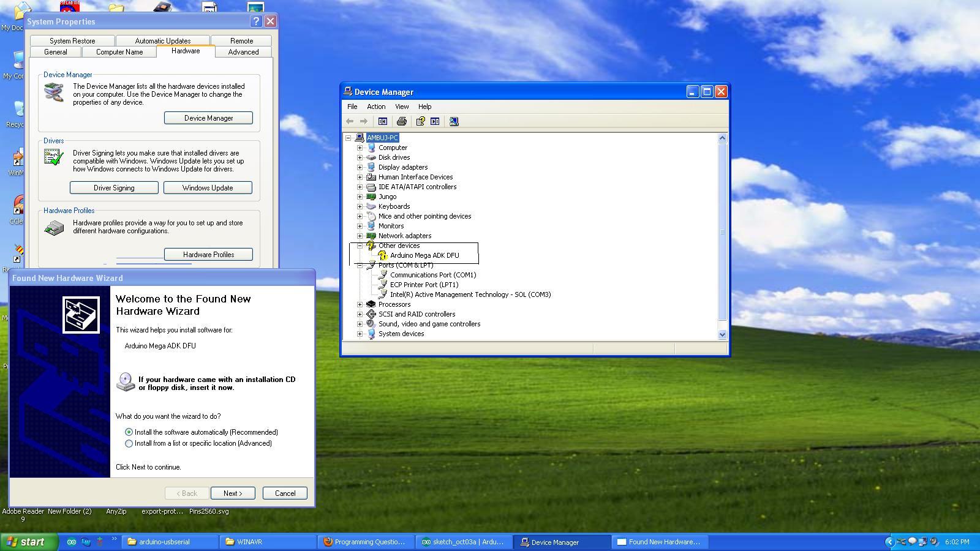This screenshot has height=551, width=980.
Task: Click the Back arrow in Device Manager toolbar
Action: 350,121
